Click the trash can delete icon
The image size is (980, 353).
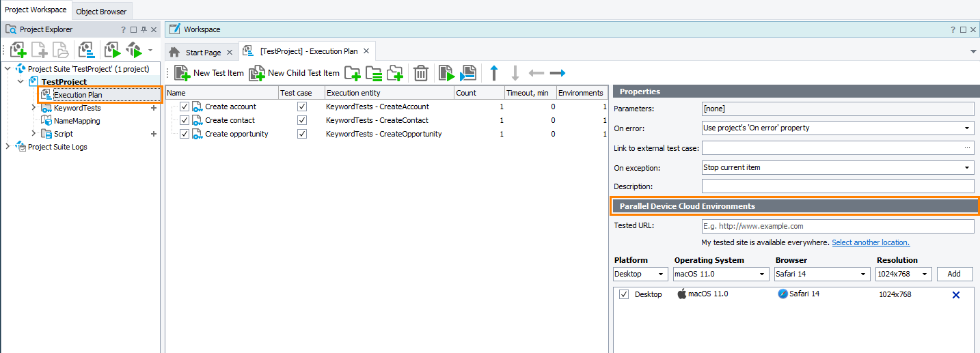tap(422, 73)
